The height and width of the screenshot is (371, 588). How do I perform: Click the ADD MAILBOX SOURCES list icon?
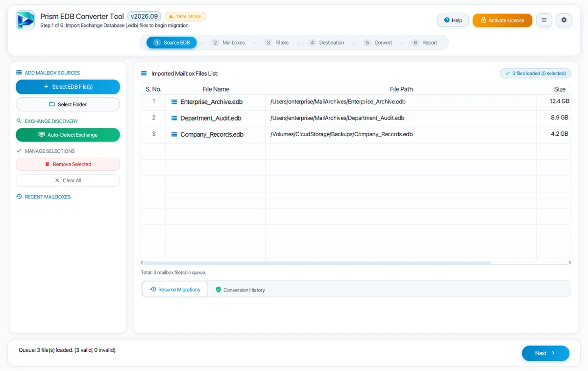19,73
